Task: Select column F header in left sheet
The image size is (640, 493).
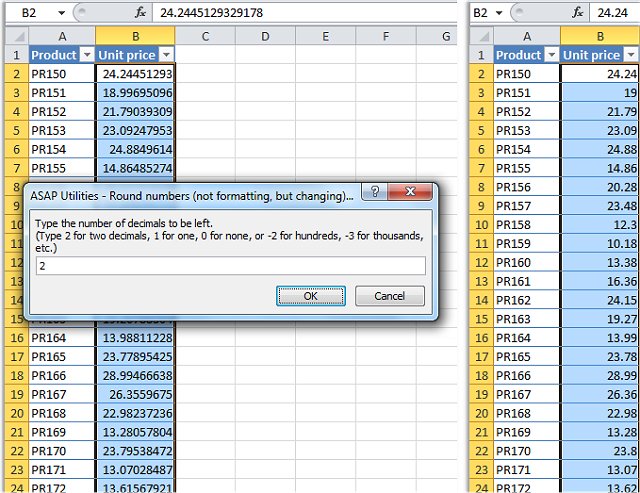Action: 385,36
